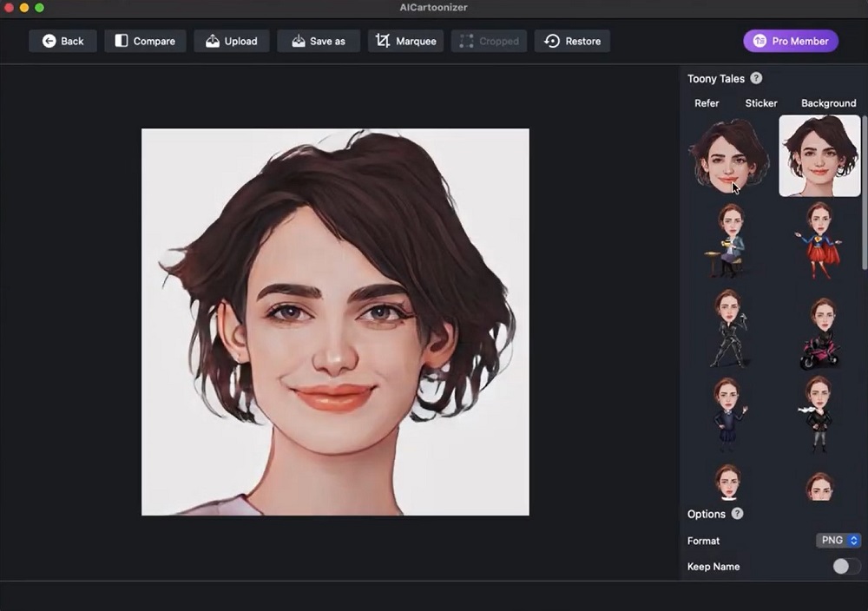This screenshot has height=611, width=868.
Task: Switch to the Sticker tab
Action: point(760,102)
